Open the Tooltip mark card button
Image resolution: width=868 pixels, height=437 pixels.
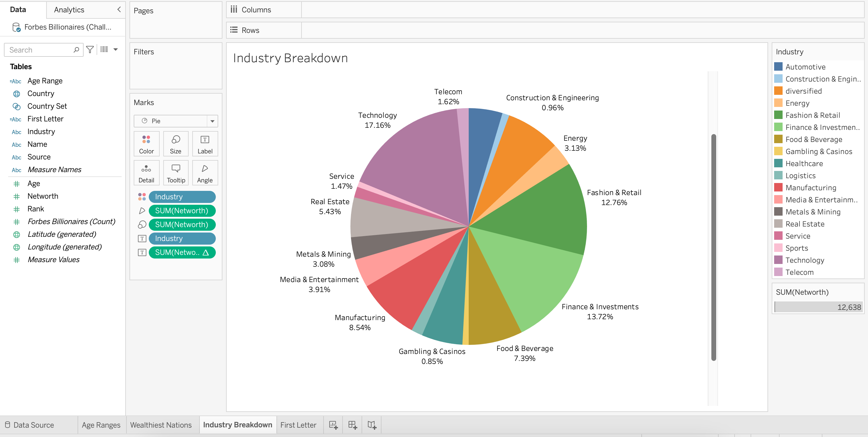pyautogui.click(x=176, y=173)
